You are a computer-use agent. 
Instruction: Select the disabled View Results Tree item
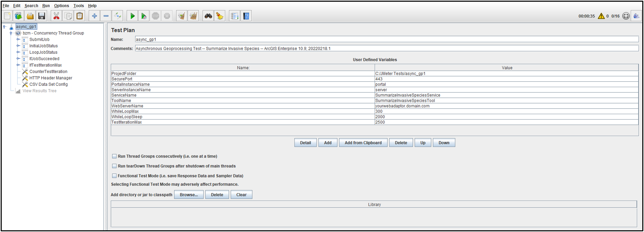[39, 91]
